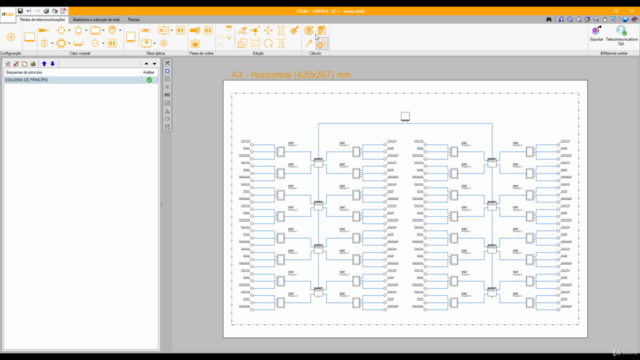The image size is (640, 360).
Task: Expand dropdown beside shield-shaped coaxial icon
Action: tap(120, 30)
